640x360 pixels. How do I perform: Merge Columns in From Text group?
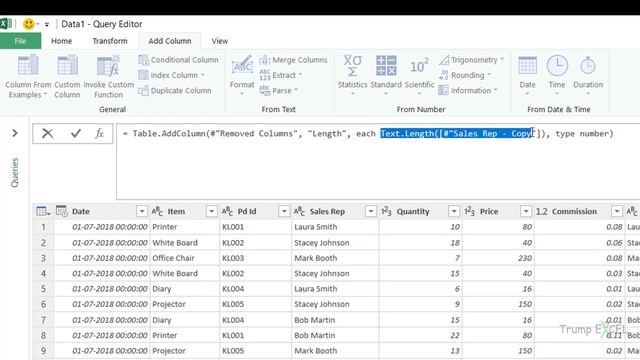tap(293, 60)
